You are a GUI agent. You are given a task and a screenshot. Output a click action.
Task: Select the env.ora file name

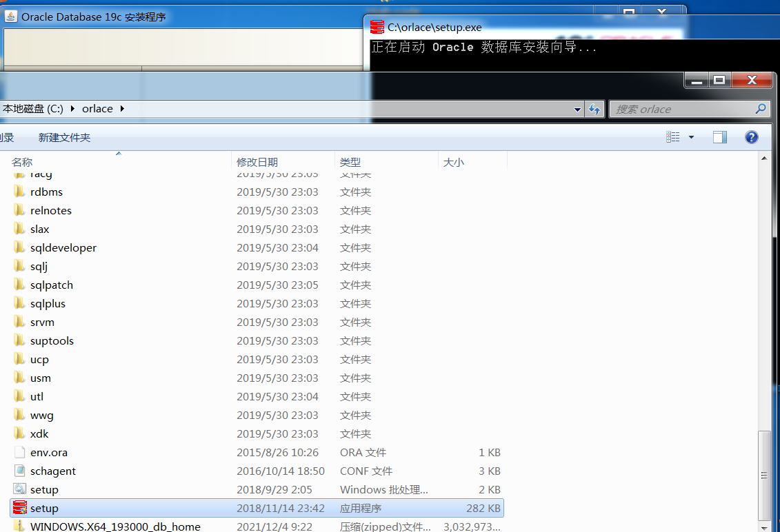[x=49, y=453]
